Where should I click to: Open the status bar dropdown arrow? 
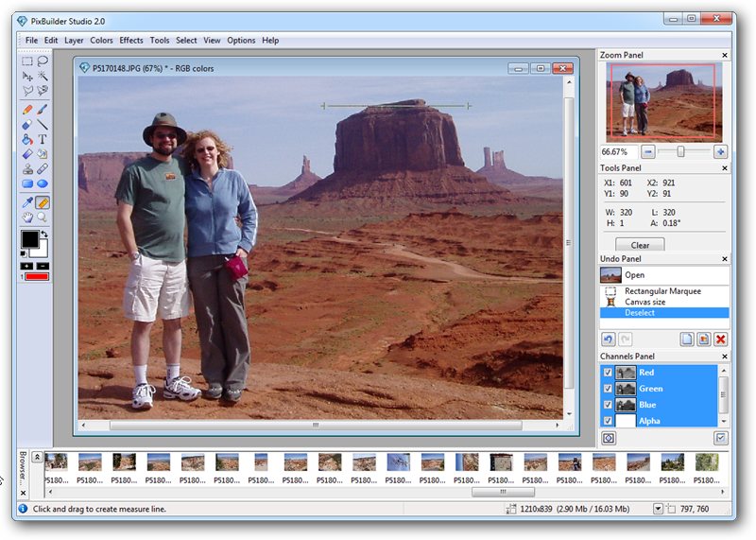tap(658, 509)
